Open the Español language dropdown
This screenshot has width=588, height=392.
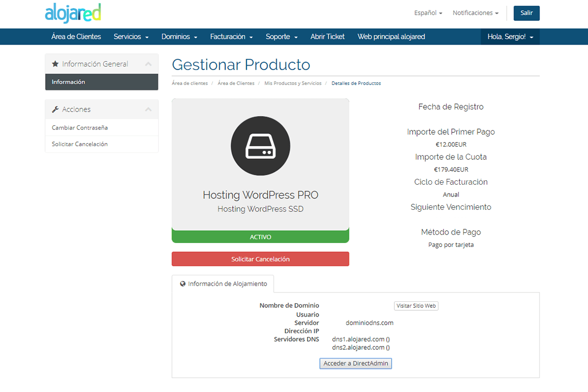point(428,13)
